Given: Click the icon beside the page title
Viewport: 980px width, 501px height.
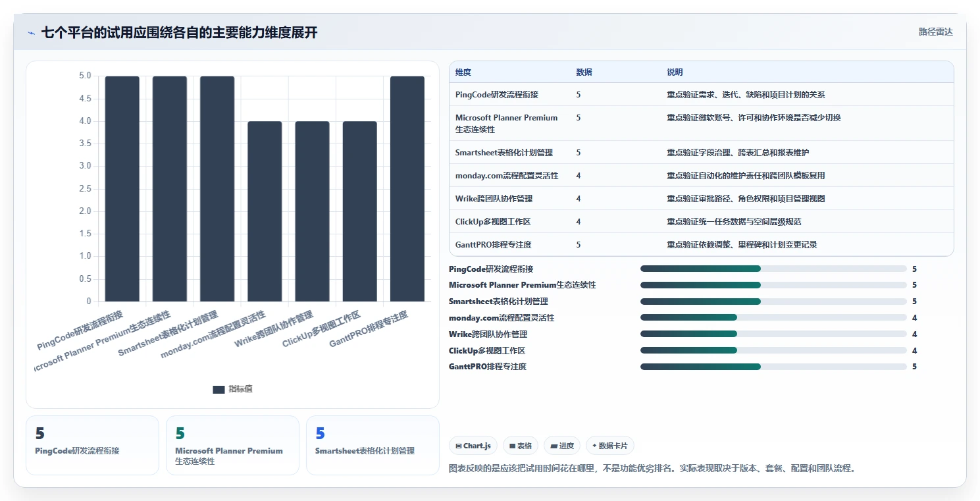Looking at the screenshot, I should pyautogui.click(x=31, y=33).
